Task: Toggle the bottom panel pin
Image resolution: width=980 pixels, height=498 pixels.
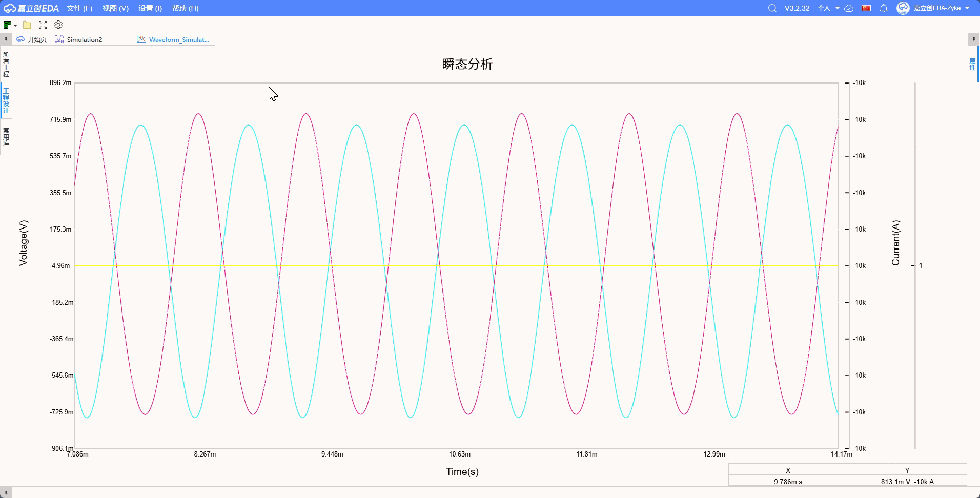Action: (6, 492)
